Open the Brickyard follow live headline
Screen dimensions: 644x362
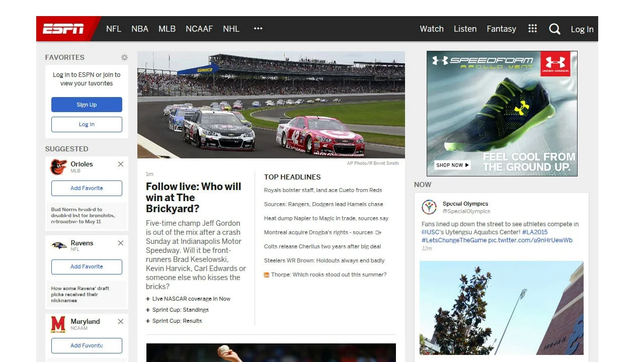pyautogui.click(x=194, y=198)
